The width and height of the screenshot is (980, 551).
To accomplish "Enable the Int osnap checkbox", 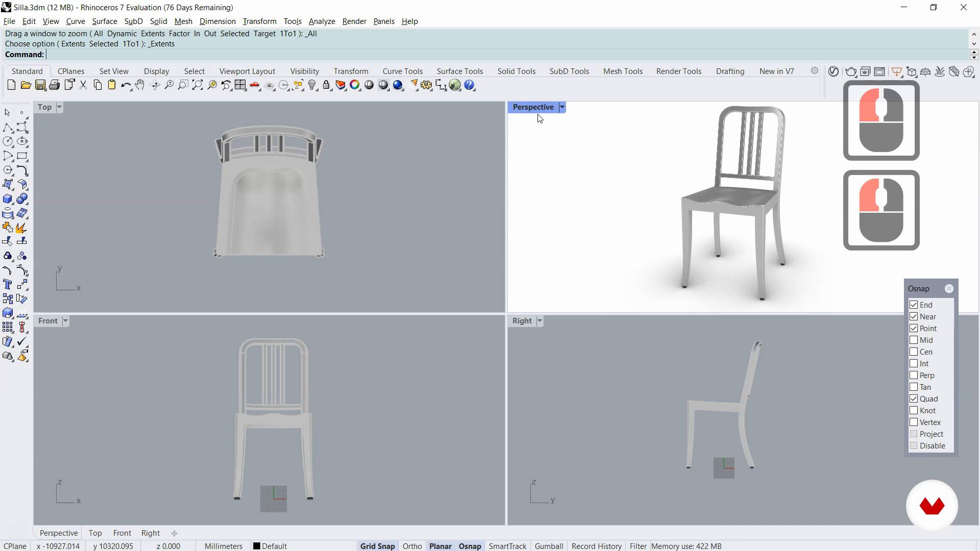I will (x=914, y=363).
